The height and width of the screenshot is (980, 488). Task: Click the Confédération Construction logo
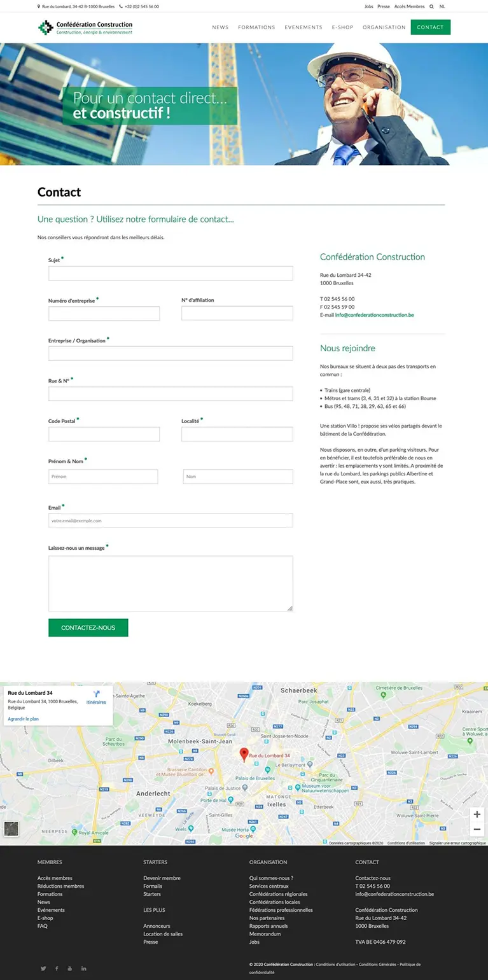[x=85, y=27]
